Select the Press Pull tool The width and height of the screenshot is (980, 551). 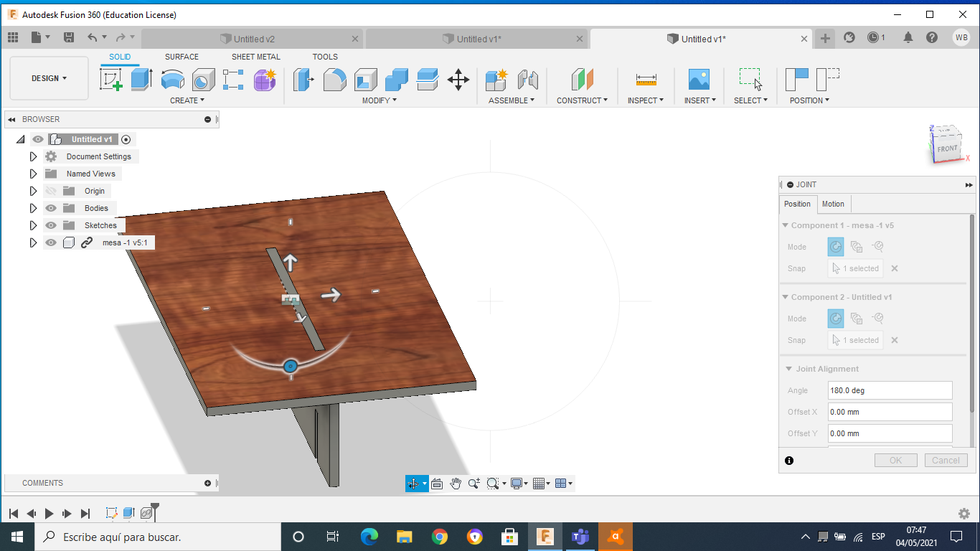(304, 79)
